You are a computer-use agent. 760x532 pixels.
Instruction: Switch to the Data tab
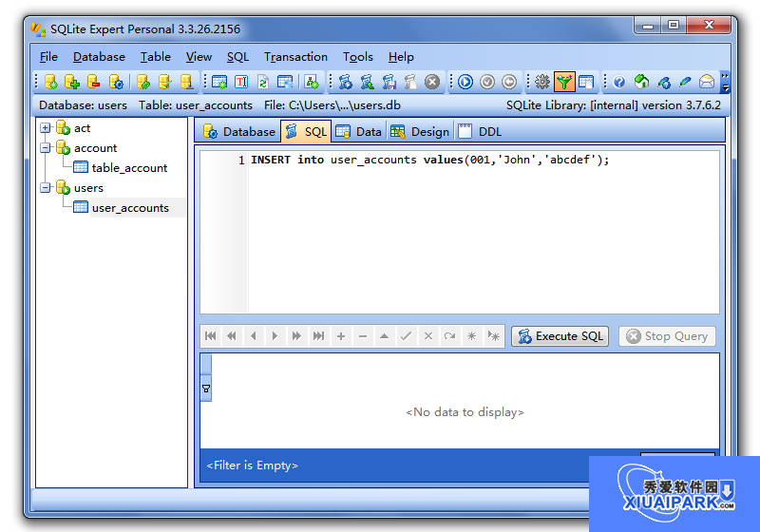pyautogui.click(x=359, y=131)
